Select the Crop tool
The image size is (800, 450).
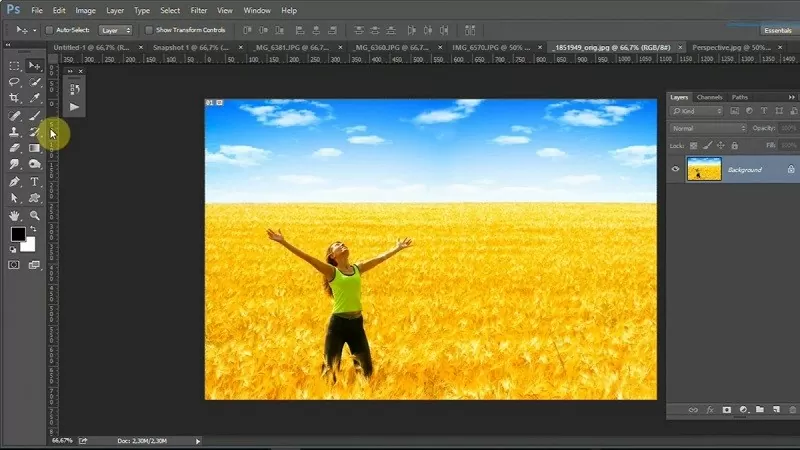(14, 98)
